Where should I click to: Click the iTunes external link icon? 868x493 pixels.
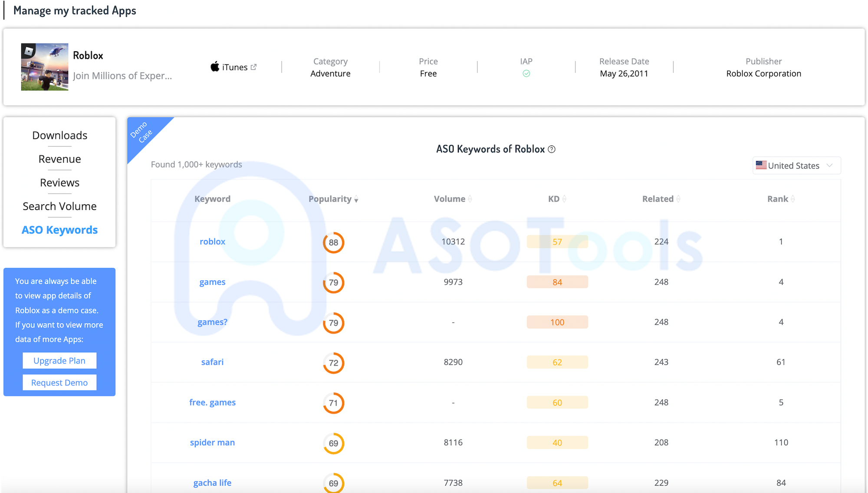pyautogui.click(x=254, y=67)
